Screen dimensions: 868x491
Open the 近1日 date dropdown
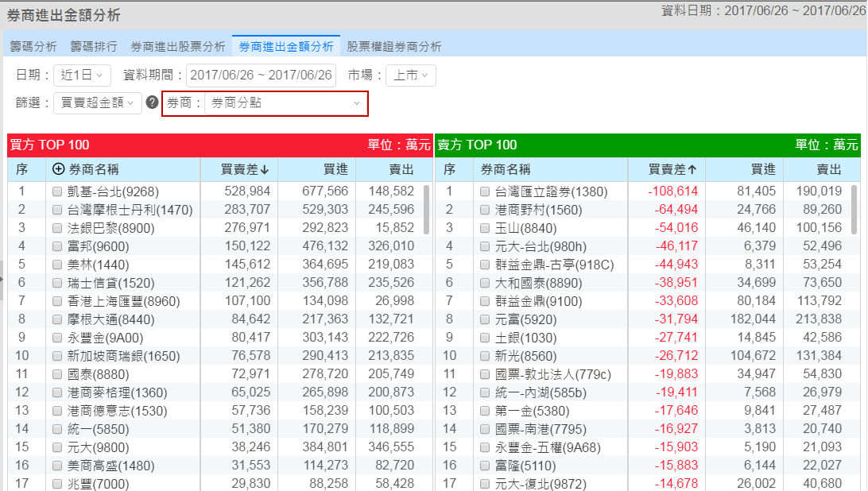pos(82,75)
